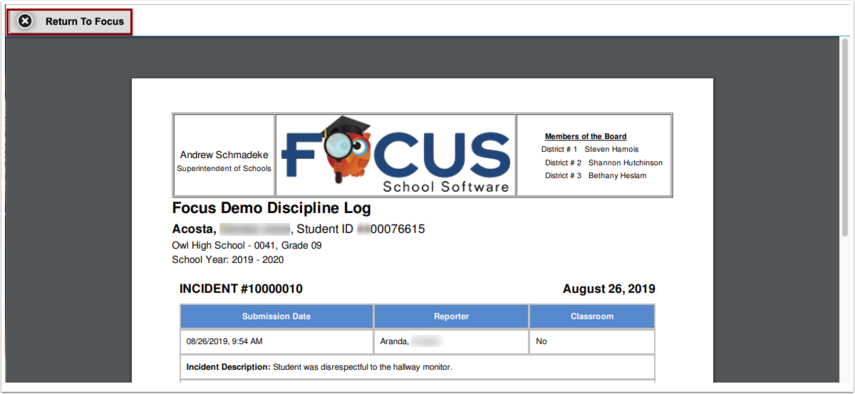This screenshot has height=394, width=855.
Task: Click the 'No' classroom cell
Action: pos(592,342)
